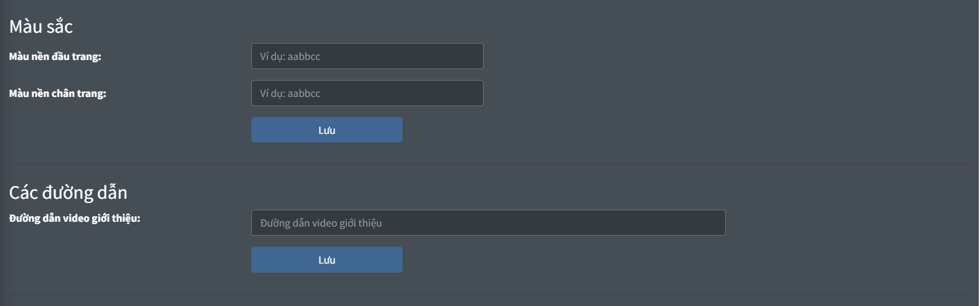Image resolution: width=980 pixels, height=306 pixels.
Task: Focus the footer background color input field
Action: pos(367,93)
